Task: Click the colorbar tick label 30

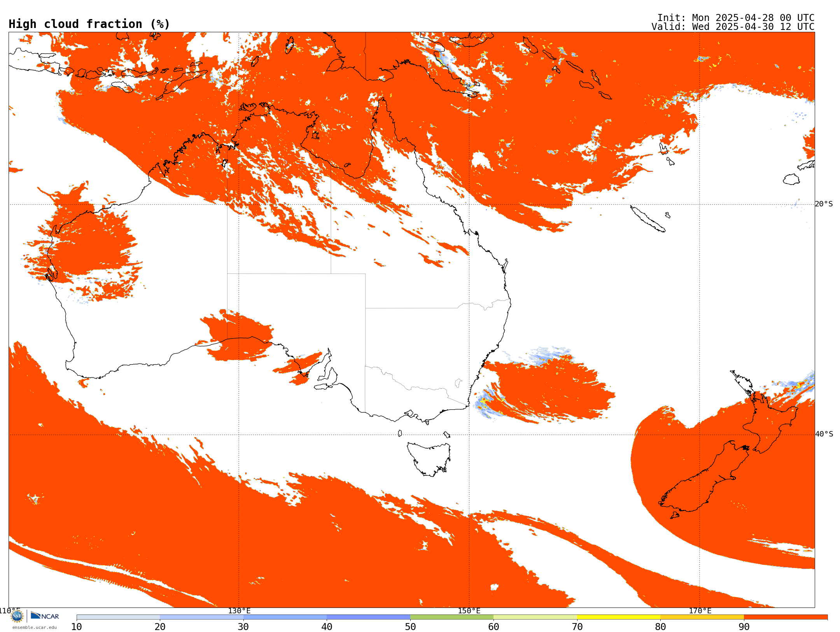Action: [243, 627]
